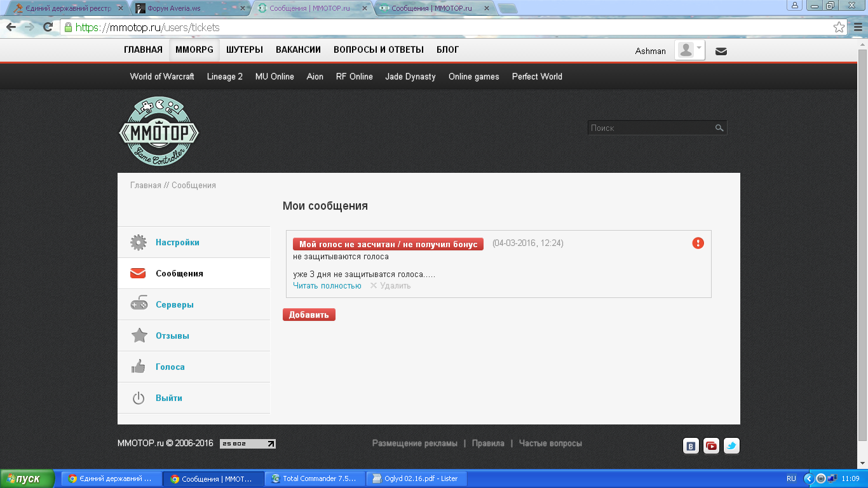Viewport: 868px width, 488px height.
Task: Select Серверы in the sidebar
Action: coord(175,304)
